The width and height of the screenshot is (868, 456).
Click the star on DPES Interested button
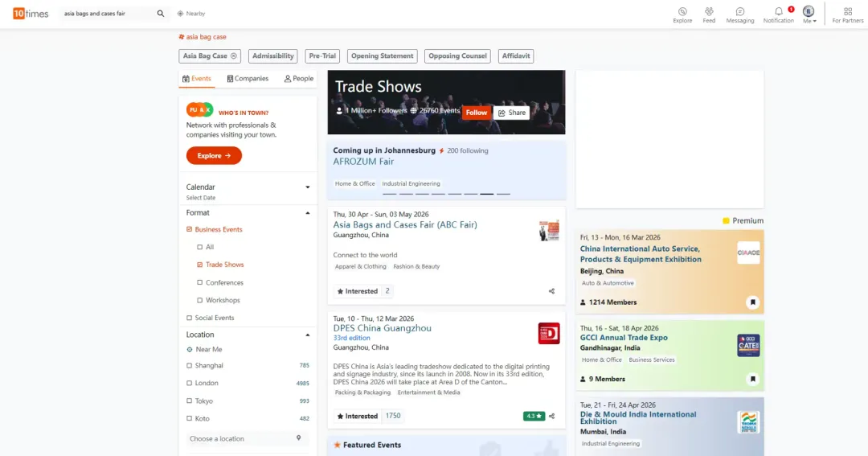click(340, 416)
